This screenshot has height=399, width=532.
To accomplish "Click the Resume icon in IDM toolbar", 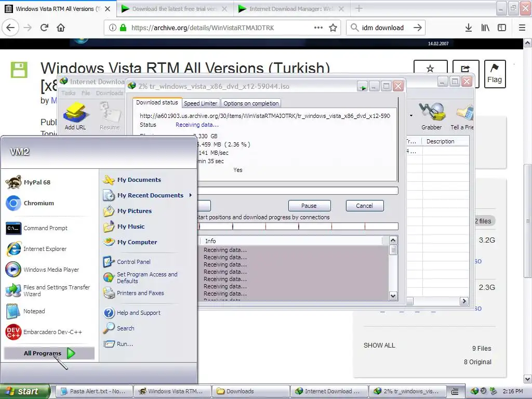I will [x=110, y=116].
